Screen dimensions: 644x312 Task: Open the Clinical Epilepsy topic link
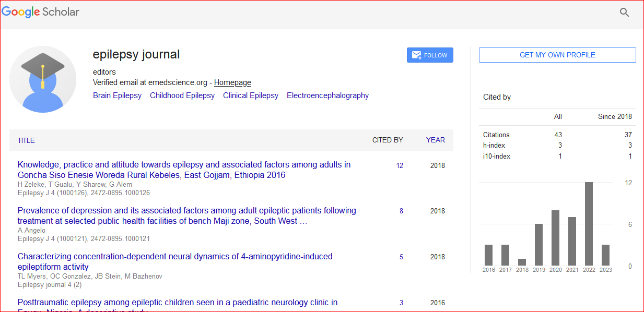pyautogui.click(x=251, y=95)
